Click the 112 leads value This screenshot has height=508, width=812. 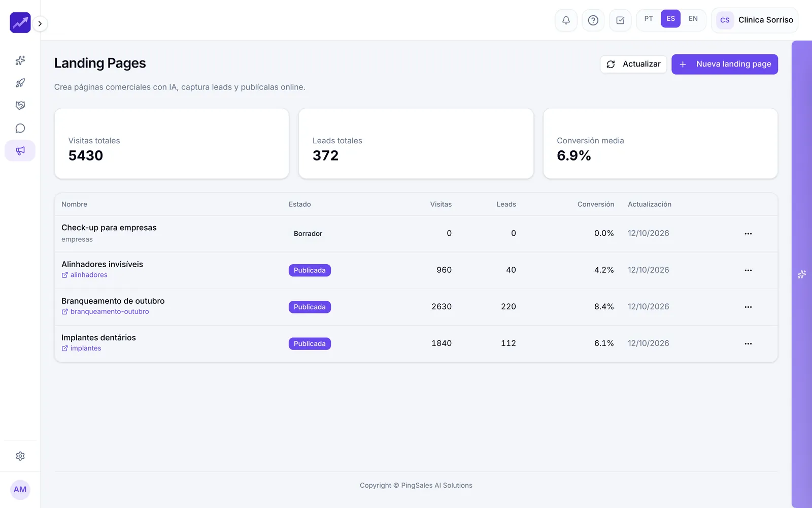click(x=509, y=343)
